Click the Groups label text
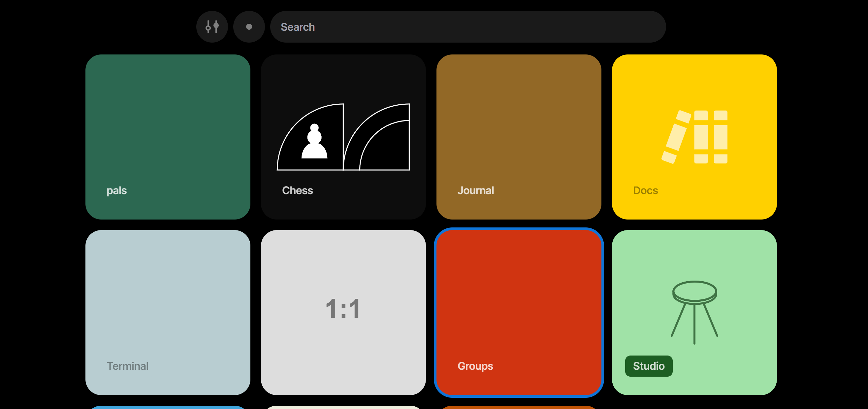This screenshot has width=868, height=409. click(x=475, y=366)
